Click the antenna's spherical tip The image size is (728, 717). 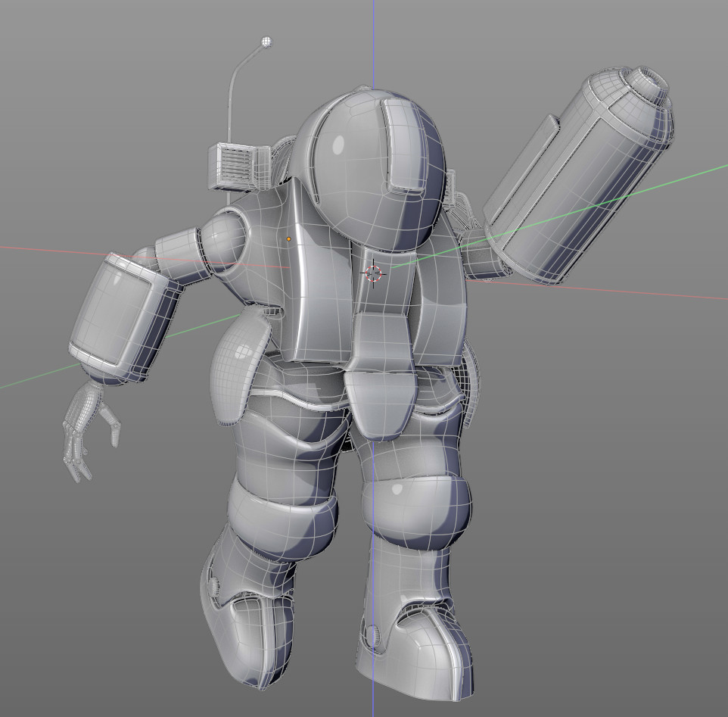coord(266,40)
